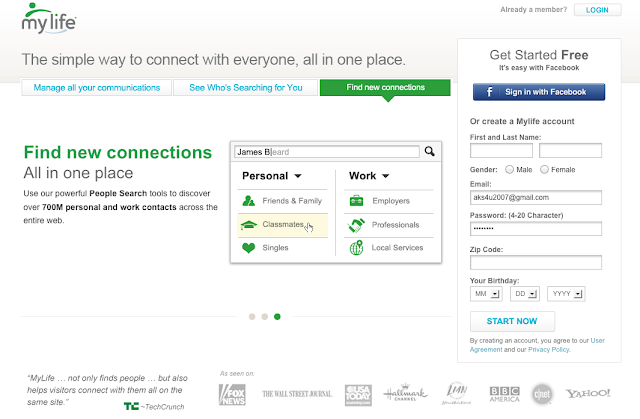Image resolution: width=640 pixels, height=419 pixels.
Task: Click the Professionals handshake icon
Action: [356, 225]
